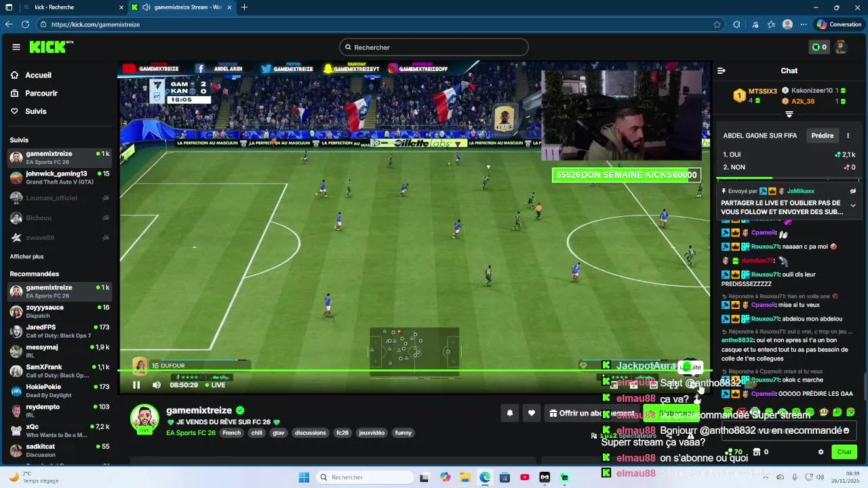Toggle the notification bell for gamemixtreize
The height and width of the screenshot is (488, 868).
tap(510, 413)
